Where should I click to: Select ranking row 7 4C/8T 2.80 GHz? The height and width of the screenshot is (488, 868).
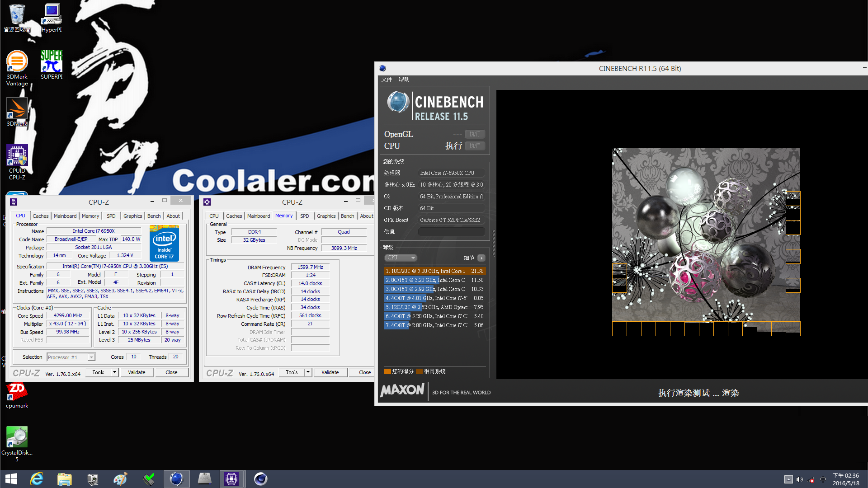click(x=435, y=325)
